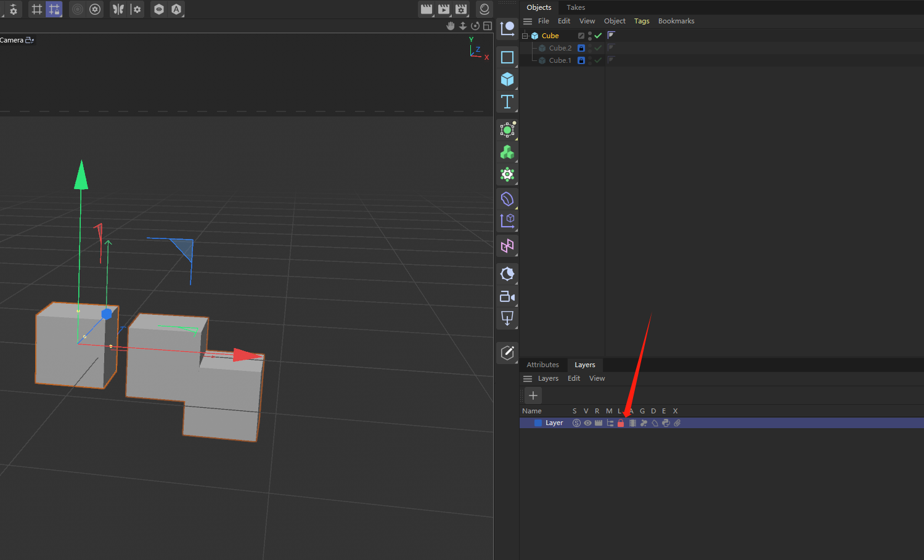924x560 pixels.
Task: Open the Layers menu in Layer Manager
Action: [x=548, y=378]
